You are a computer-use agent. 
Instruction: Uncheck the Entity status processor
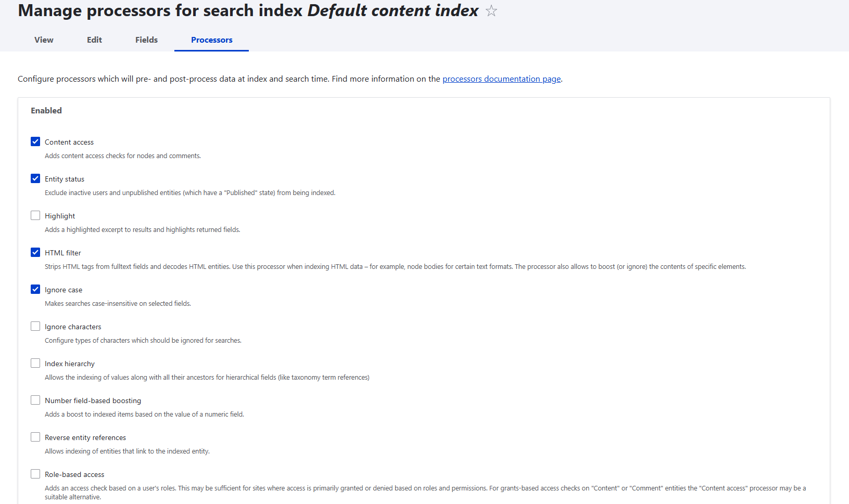(35, 178)
